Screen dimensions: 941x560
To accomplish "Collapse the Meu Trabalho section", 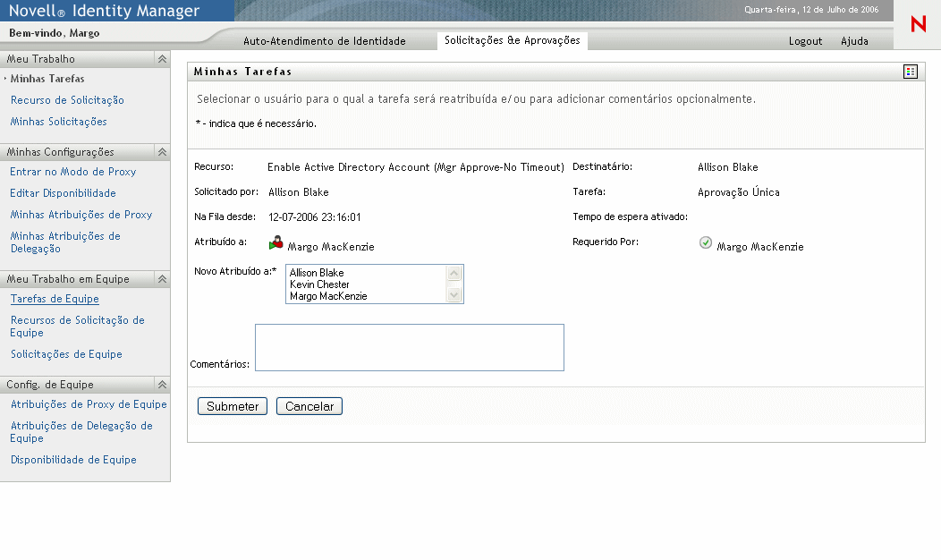I will click(162, 59).
